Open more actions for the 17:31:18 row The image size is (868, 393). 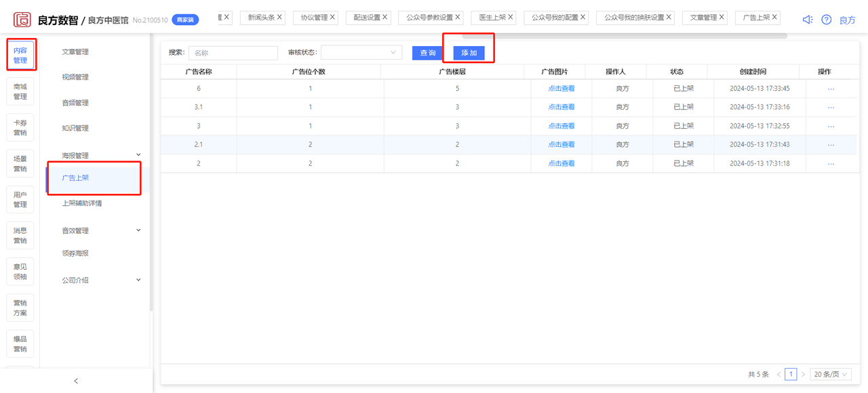click(831, 163)
